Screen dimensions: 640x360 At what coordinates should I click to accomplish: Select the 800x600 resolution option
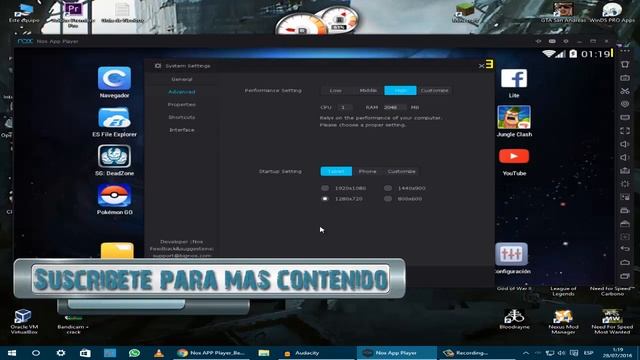point(403,199)
